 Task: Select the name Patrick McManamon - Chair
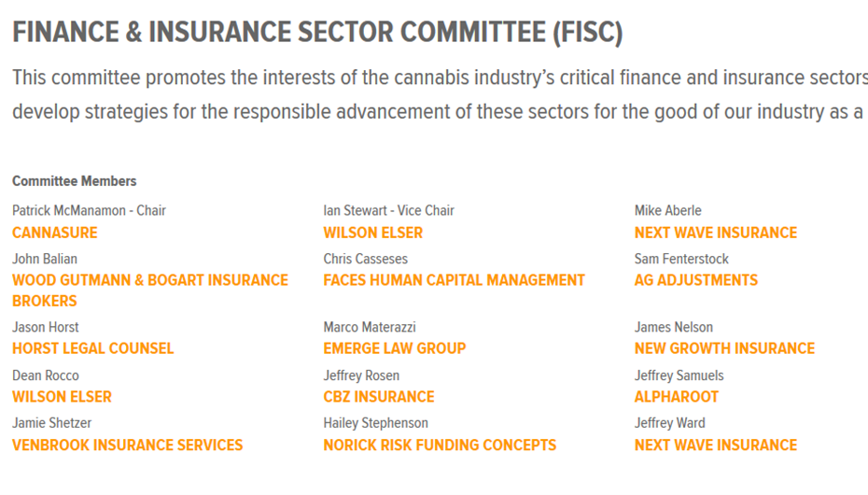90,210
